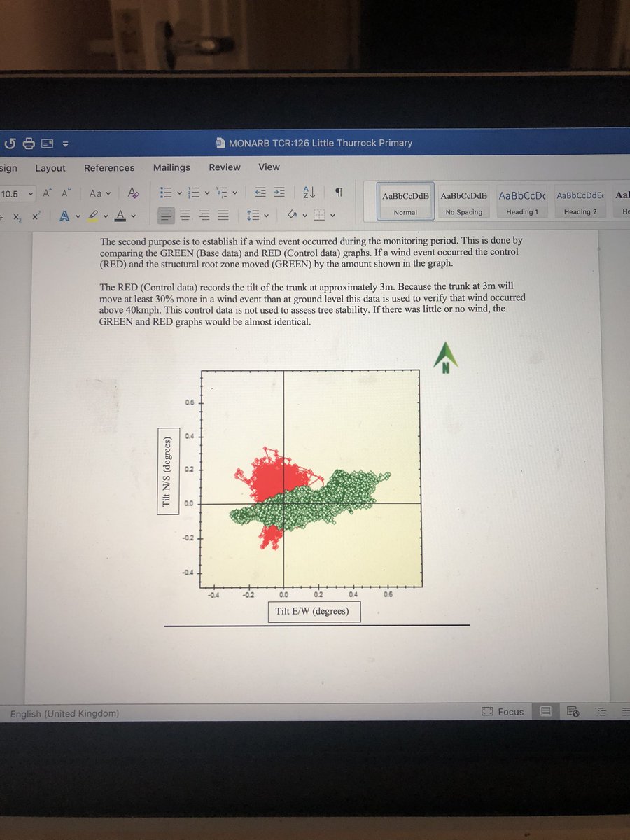Click the Text Effects A icon
The image size is (630, 840).
[x=64, y=216]
